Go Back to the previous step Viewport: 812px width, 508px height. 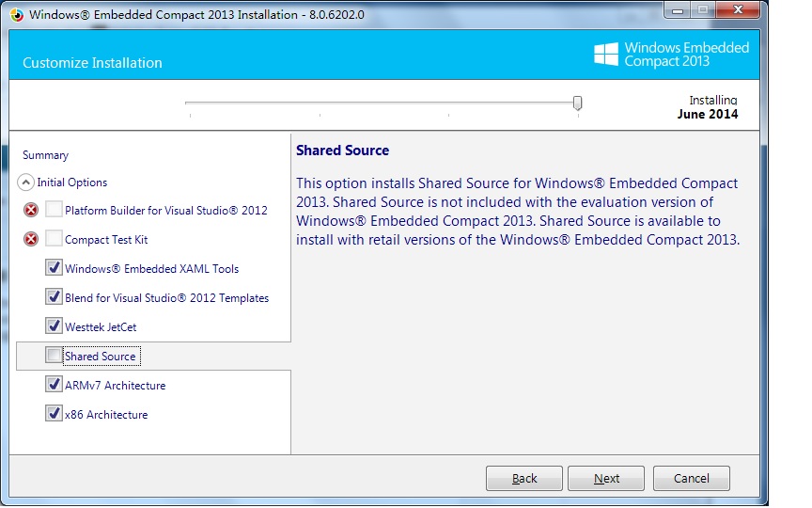coord(524,478)
